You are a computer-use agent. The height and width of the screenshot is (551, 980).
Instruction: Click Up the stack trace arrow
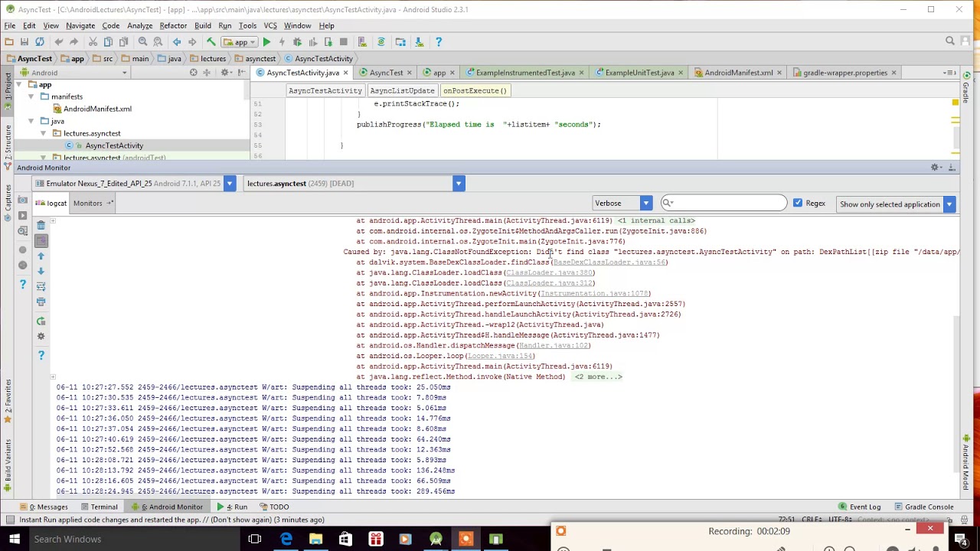click(x=41, y=256)
